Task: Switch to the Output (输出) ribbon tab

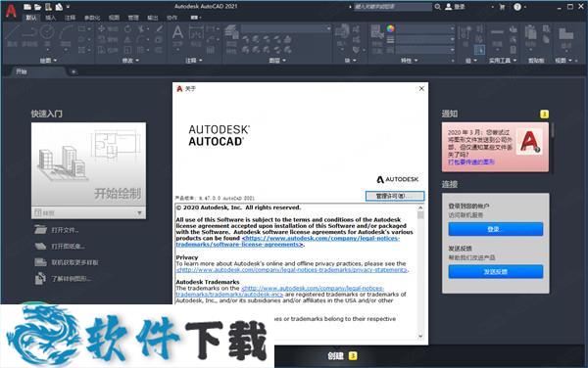Action: (152, 18)
